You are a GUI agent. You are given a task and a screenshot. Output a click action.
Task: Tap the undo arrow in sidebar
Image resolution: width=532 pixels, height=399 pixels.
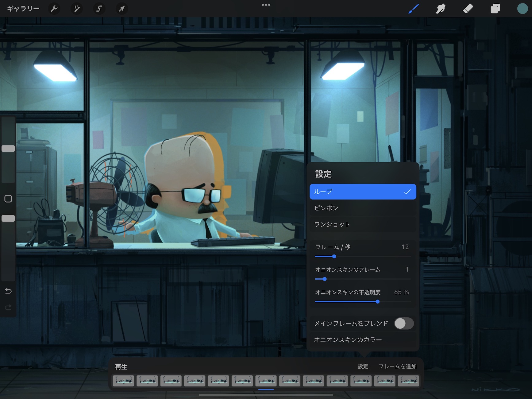[x=8, y=291]
